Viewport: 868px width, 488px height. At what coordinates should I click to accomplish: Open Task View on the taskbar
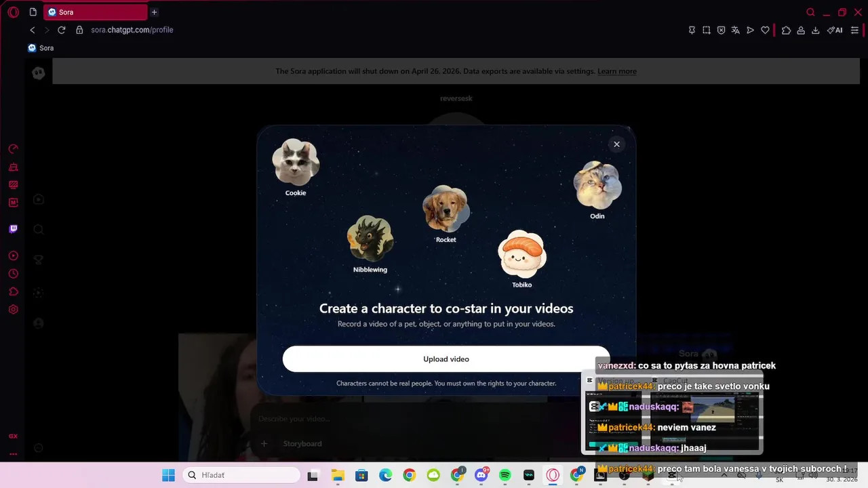[313, 475]
